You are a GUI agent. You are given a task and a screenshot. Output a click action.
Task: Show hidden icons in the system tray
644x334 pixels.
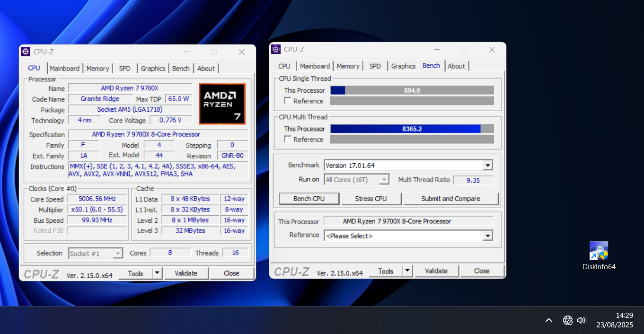(549, 320)
